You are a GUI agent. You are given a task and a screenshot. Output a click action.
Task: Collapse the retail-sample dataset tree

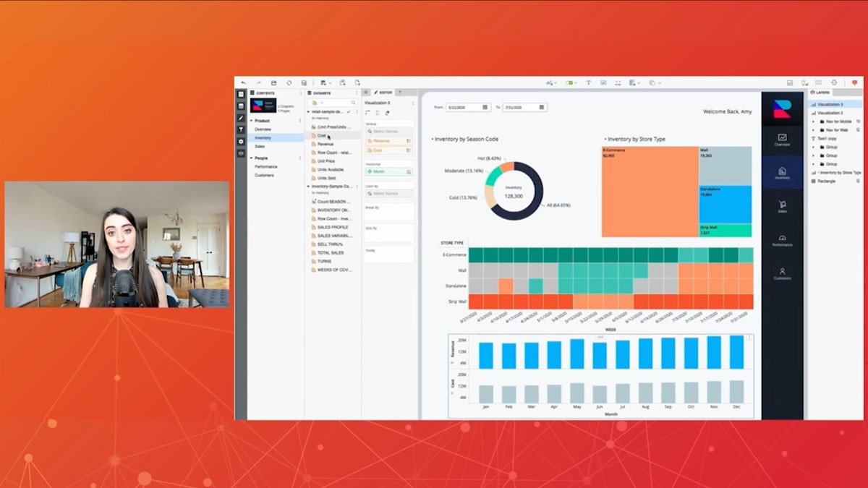coord(309,111)
